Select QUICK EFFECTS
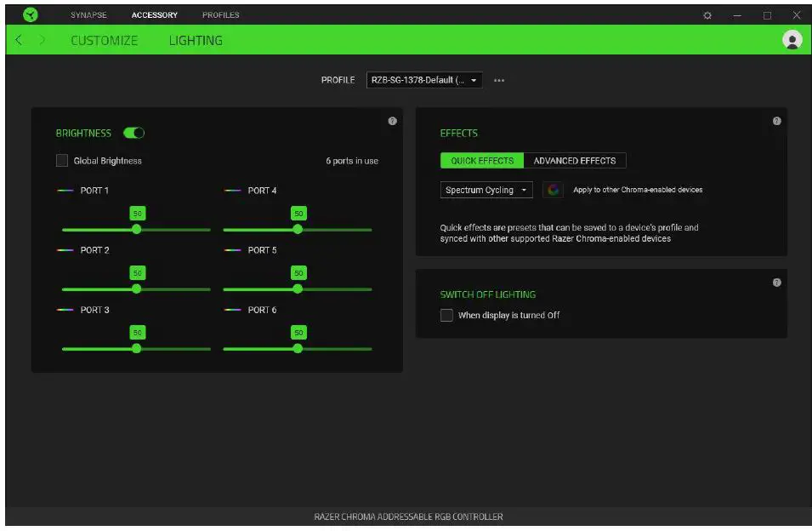This screenshot has height=531, width=812. click(481, 160)
